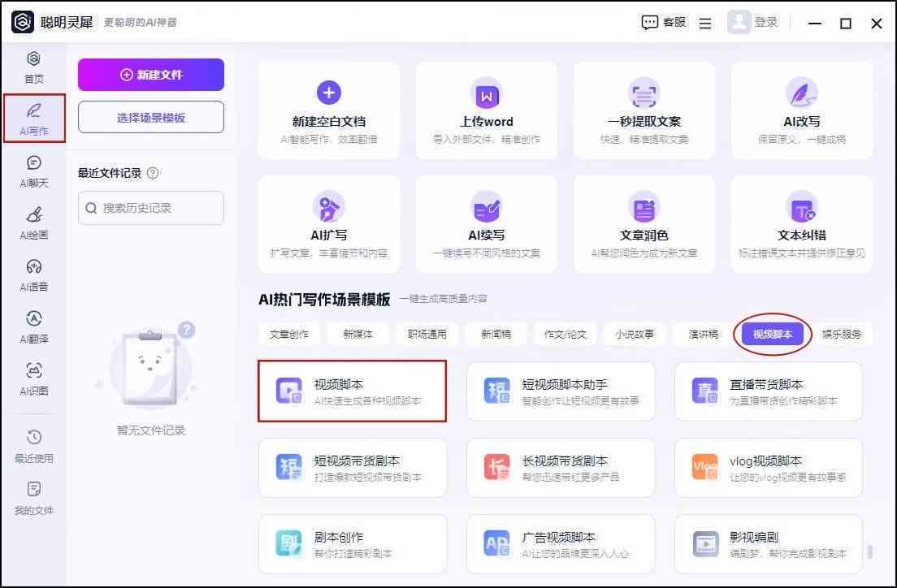Open the AI绘画 painting sidebar icon

34,215
